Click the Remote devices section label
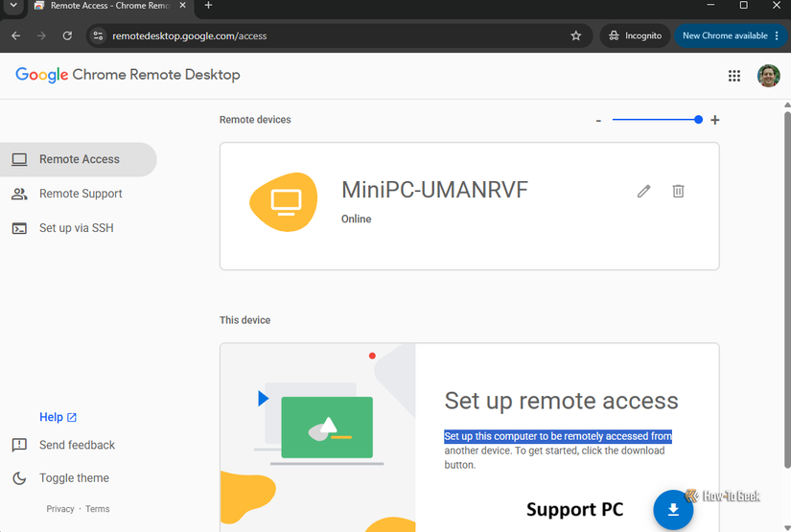Screen dimensions: 791x532 (x=255, y=120)
